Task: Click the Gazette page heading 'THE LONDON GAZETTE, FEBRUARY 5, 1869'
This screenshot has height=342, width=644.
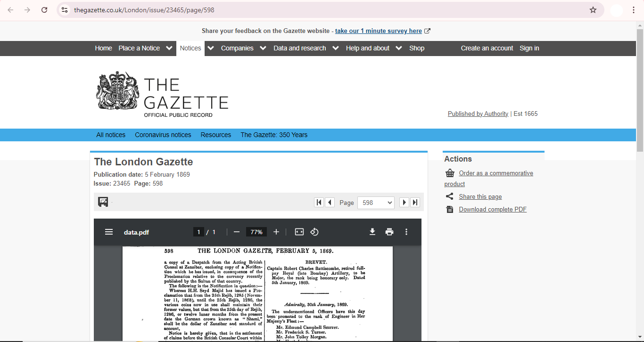Action: pos(265,251)
